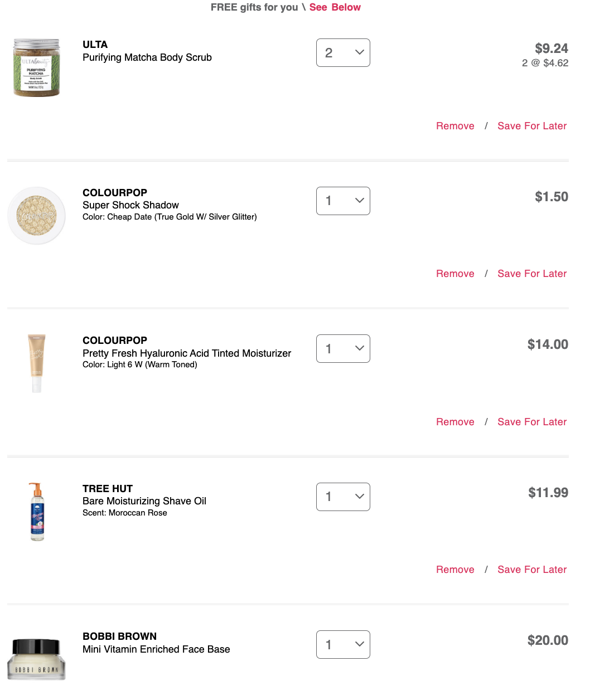Viewport: 590px width, 700px height.
Task: Open the Bobbi Brown Face Base quantity dropdown
Action: [343, 644]
